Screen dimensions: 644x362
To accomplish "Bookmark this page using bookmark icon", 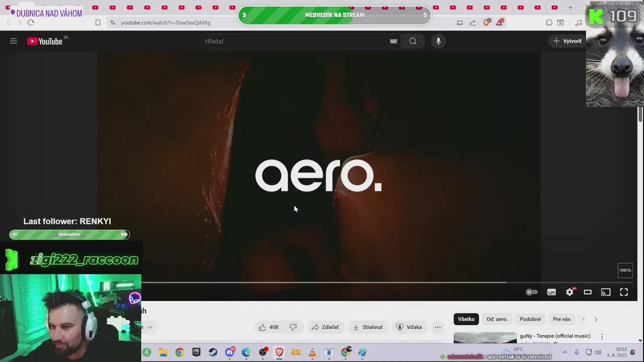I will coord(98,23).
